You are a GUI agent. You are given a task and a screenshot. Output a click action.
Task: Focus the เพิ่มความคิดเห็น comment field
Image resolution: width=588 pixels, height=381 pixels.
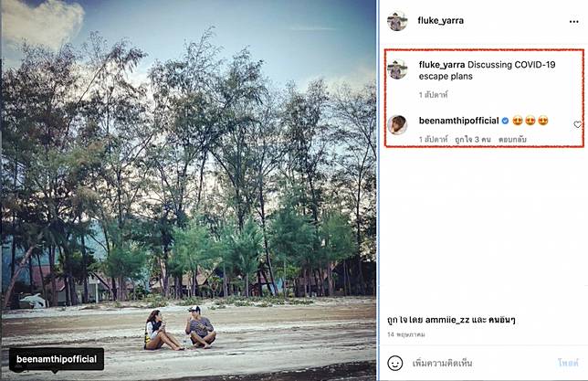click(x=443, y=363)
